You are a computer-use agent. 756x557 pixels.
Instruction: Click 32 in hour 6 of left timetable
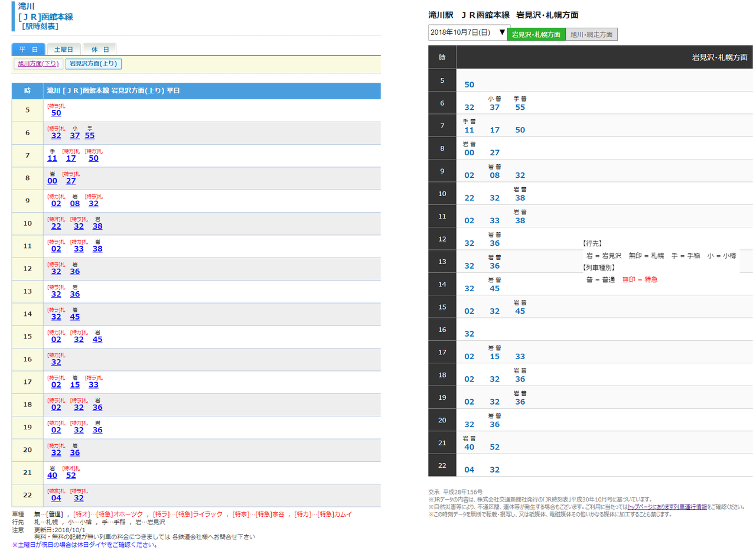56,135
